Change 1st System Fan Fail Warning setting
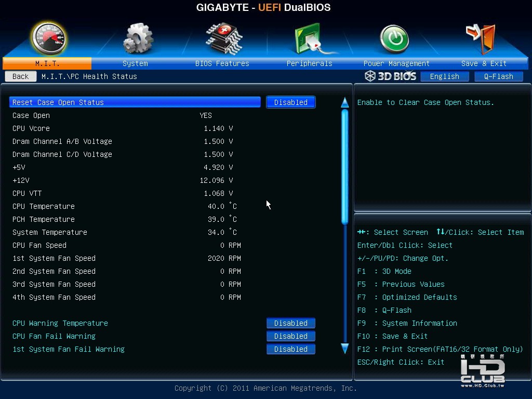The width and height of the screenshot is (532, 399). (x=291, y=349)
